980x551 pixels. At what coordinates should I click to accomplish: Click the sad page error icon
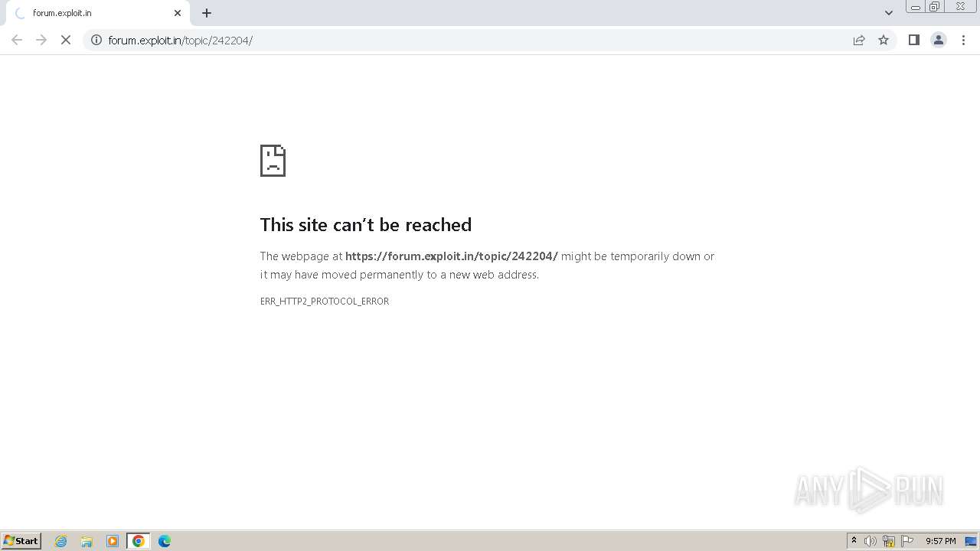273,161
